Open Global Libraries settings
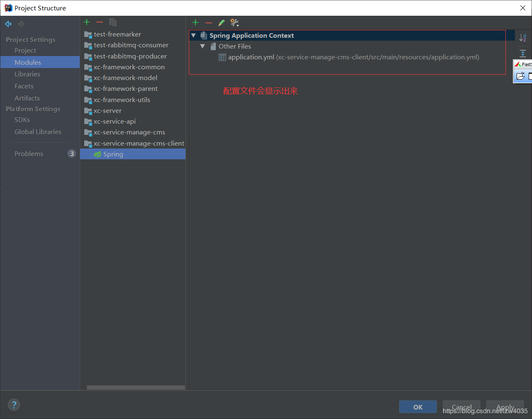This screenshot has height=419, width=532. pyautogui.click(x=38, y=132)
